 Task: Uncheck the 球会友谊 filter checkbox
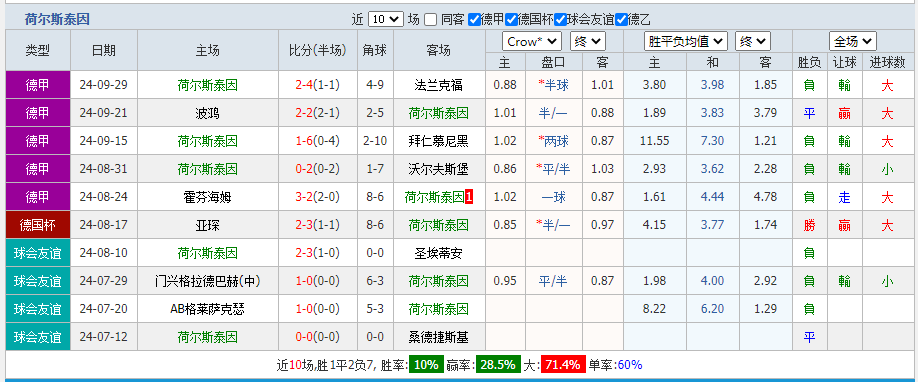click(x=560, y=19)
